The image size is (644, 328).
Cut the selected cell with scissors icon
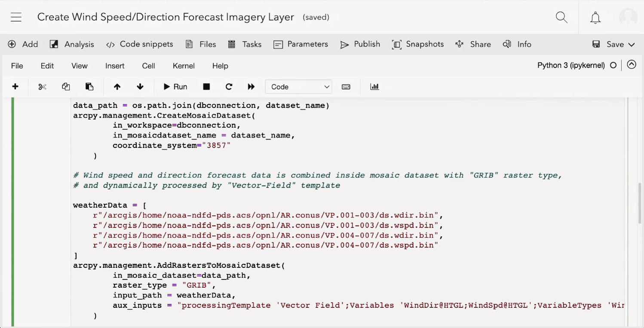(42, 87)
